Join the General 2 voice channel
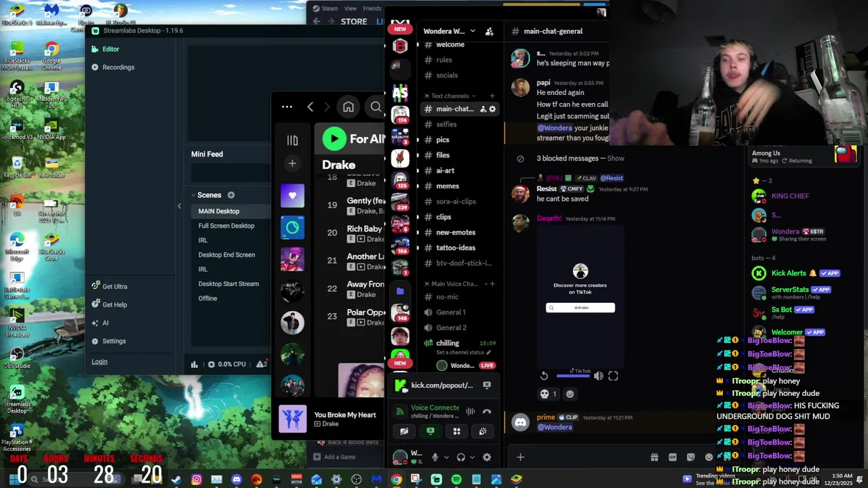 coord(451,328)
